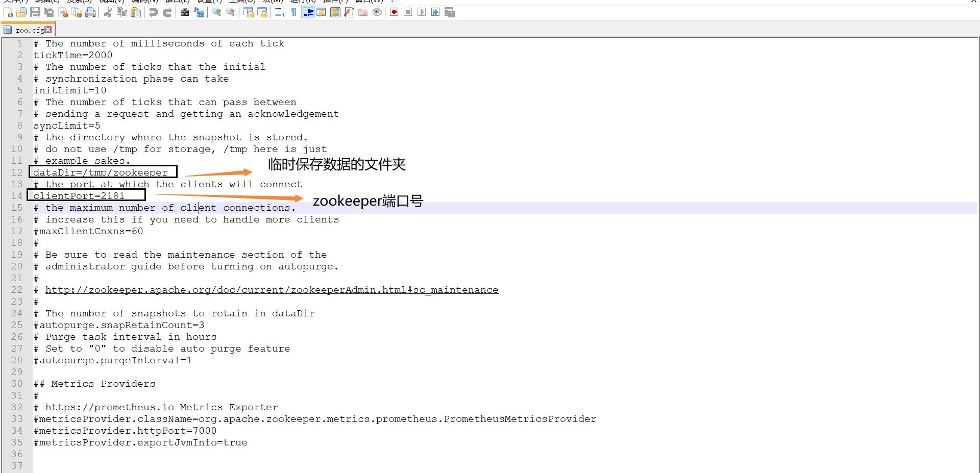Open Find with the binoculars icon

pyautogui.click(x=185, y=12)
